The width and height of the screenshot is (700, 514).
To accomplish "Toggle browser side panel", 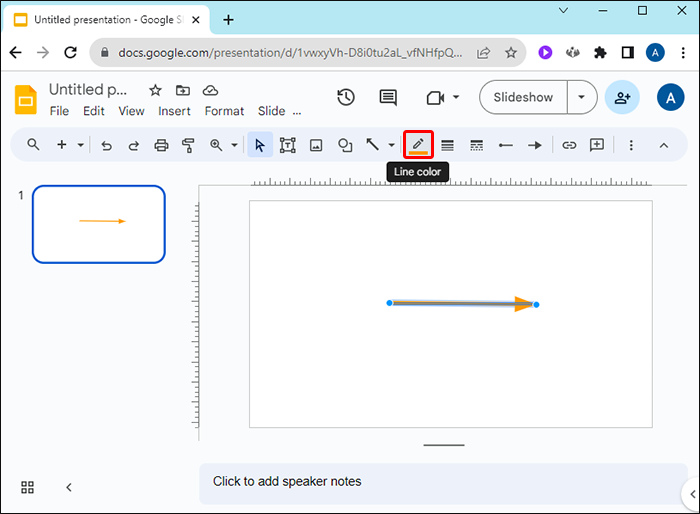I will coord(628,53).
